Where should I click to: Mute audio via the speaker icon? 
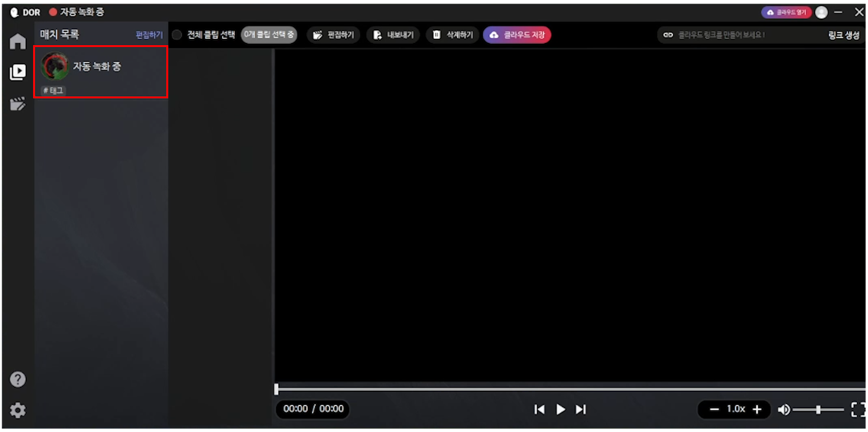[x=784, y=409]
